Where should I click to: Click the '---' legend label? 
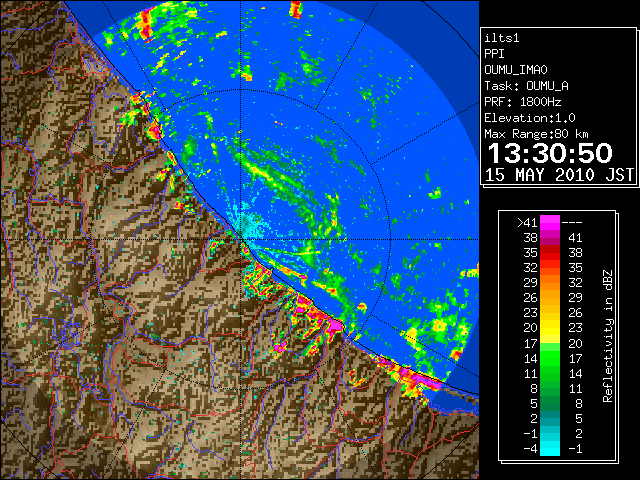pyautogui.click(x=572, y=223)
